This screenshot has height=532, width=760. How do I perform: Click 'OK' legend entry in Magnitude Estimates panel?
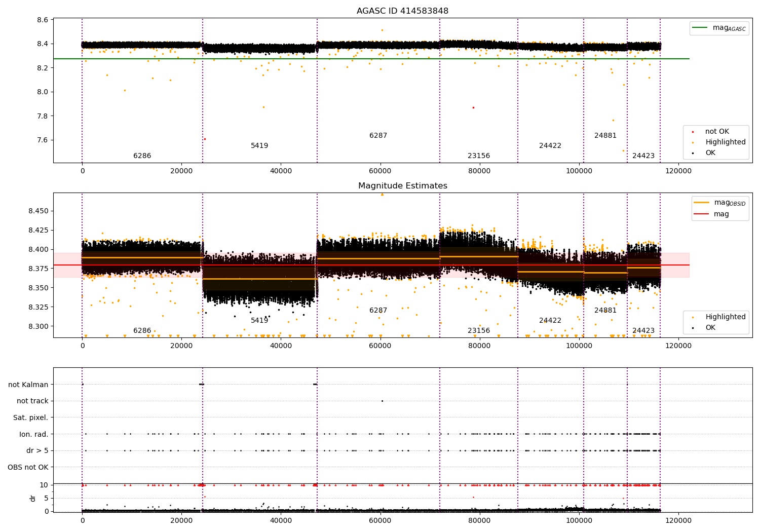(x=710, y=328)
